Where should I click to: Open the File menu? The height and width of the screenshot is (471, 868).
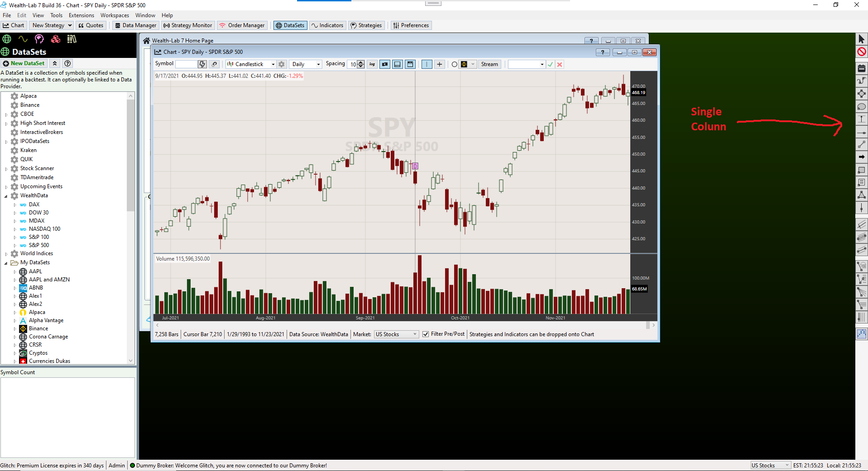pos(7,15)
